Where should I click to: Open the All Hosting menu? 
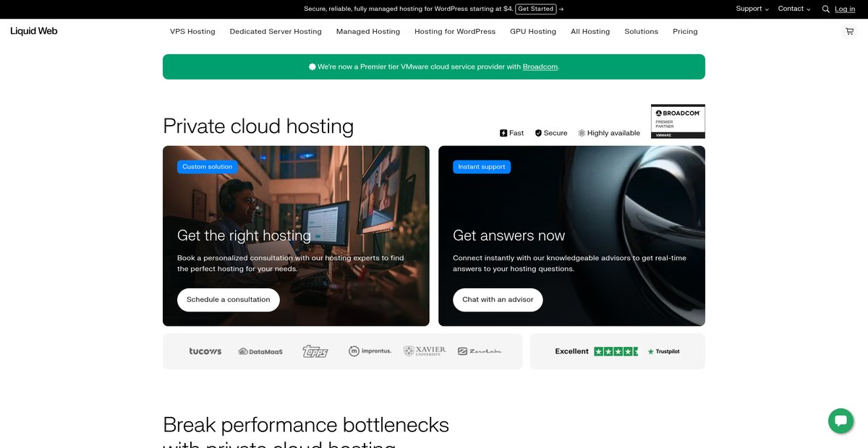click(x=590, y=32)
